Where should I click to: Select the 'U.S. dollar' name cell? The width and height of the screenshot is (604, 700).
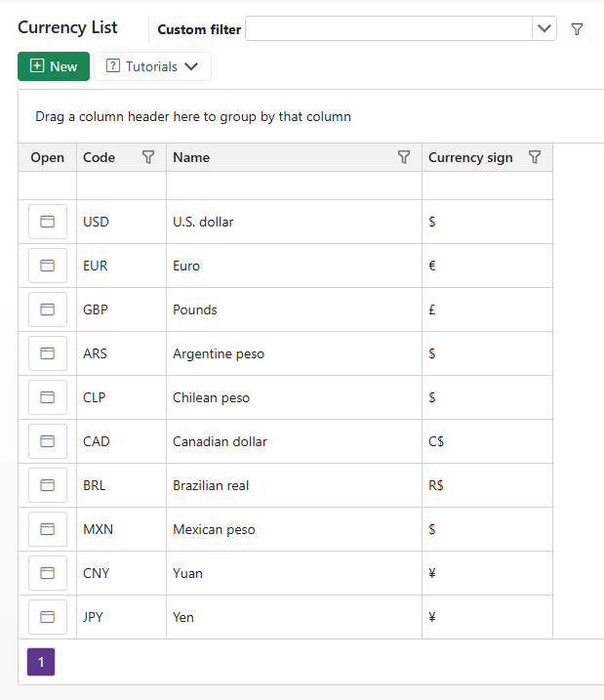tap(294, 222)
